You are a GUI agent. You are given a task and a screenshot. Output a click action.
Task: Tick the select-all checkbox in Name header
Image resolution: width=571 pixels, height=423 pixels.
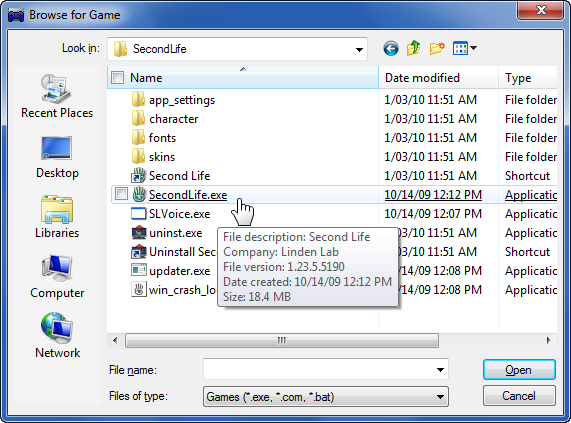117,78
